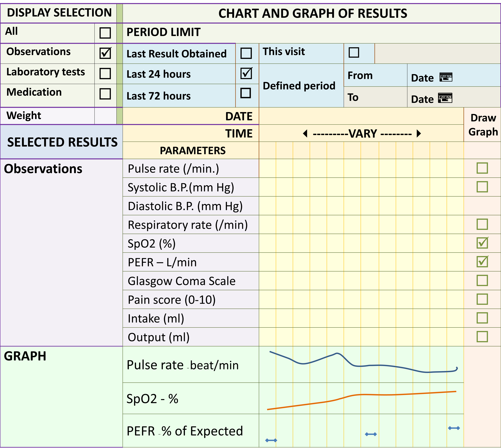Uncheck the Observations display checkbox
This screenshot has height=448, width=501.
(x=105, y=53)
